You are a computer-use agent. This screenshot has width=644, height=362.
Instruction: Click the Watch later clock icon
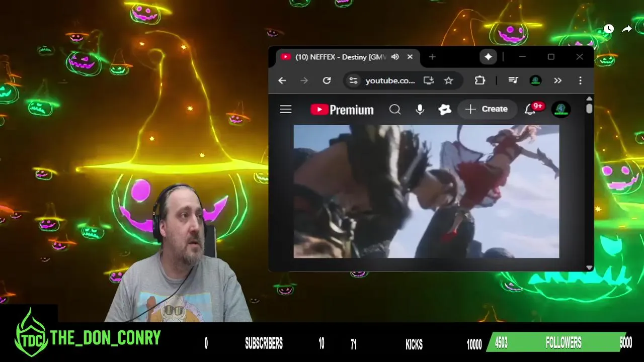click(x=609, y=29)
